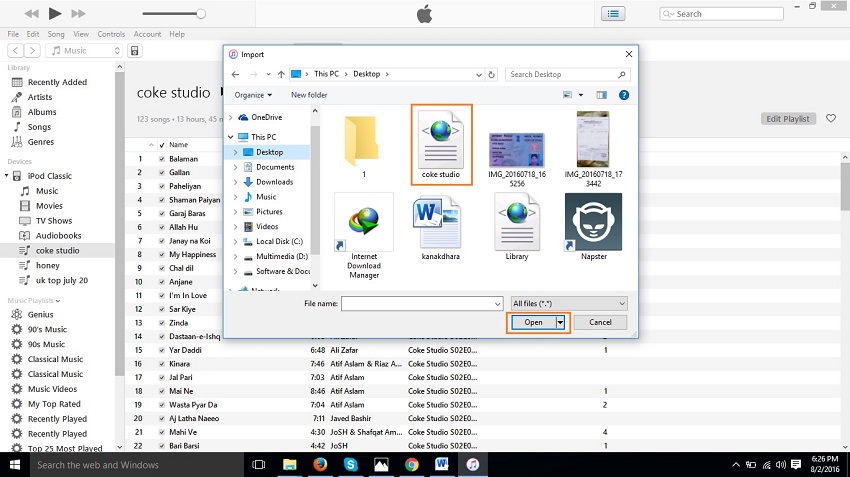The image size is (850, 477).
Task: Open the Controls menu
Action: (x=111, y=34)
